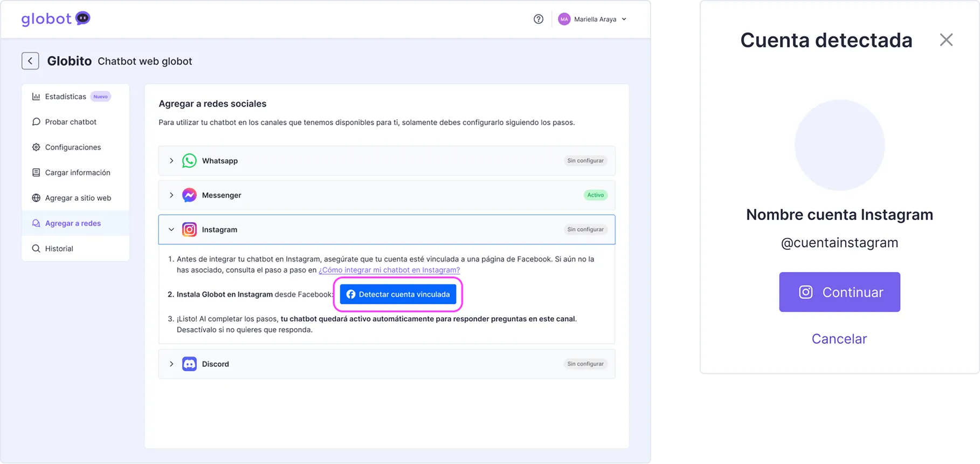Expand the Messenger section chevron
Screen dimensions: 980x464
pyautogui.click(x=171, y=195)
